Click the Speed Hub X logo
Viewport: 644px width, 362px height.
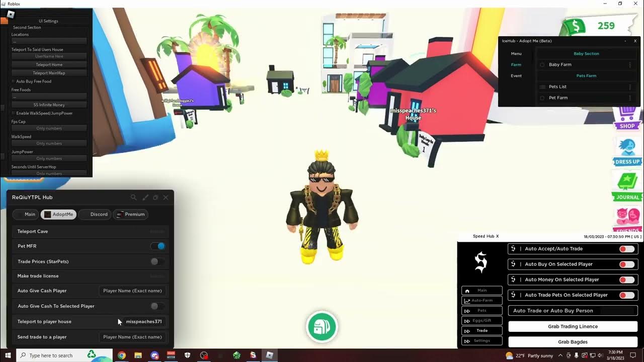pos(481,262)
